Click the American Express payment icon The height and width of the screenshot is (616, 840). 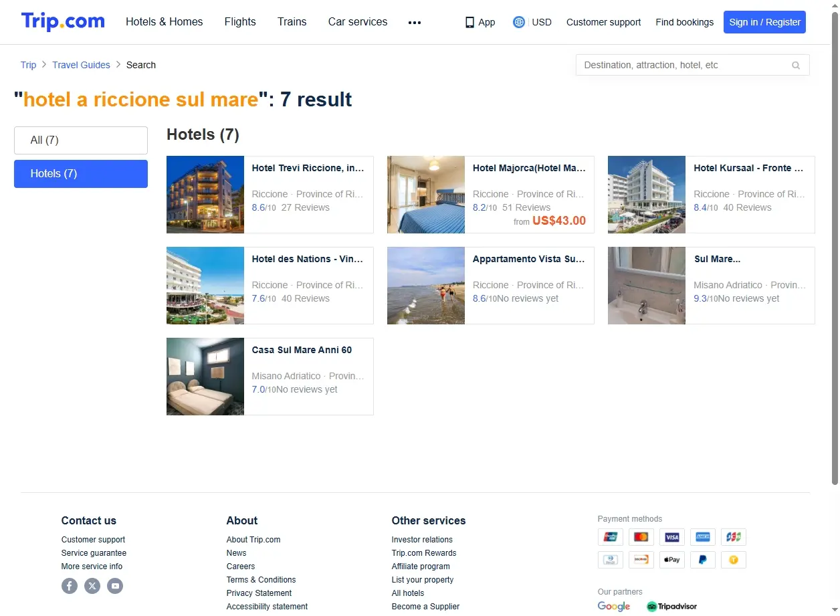pos(702,537)
